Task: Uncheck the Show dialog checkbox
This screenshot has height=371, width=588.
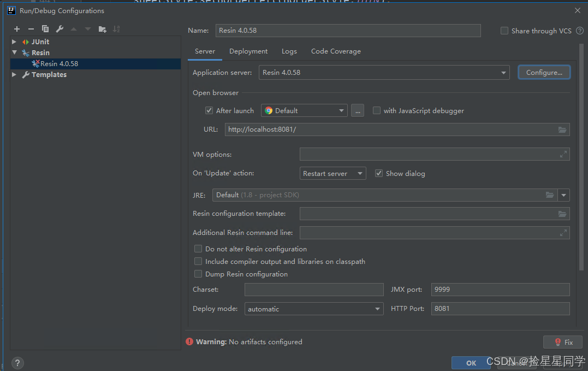Action: pyautogui.click(x=379, y=173)
